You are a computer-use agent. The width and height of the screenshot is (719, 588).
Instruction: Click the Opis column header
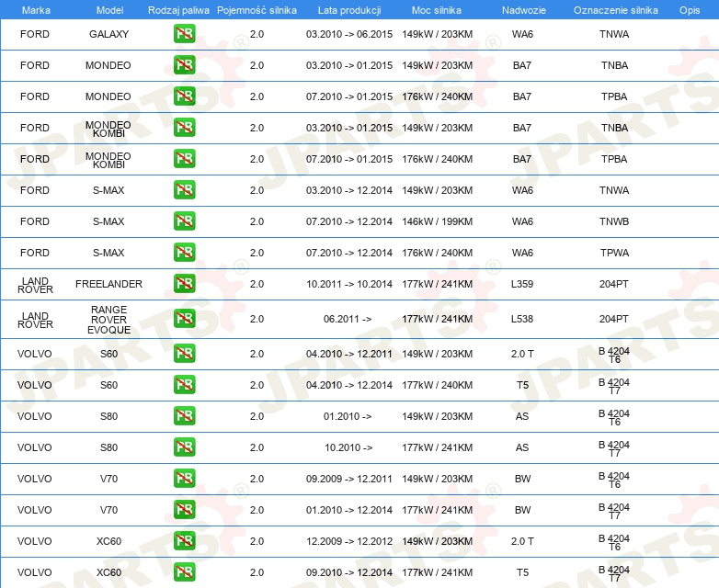coord(690,10)
